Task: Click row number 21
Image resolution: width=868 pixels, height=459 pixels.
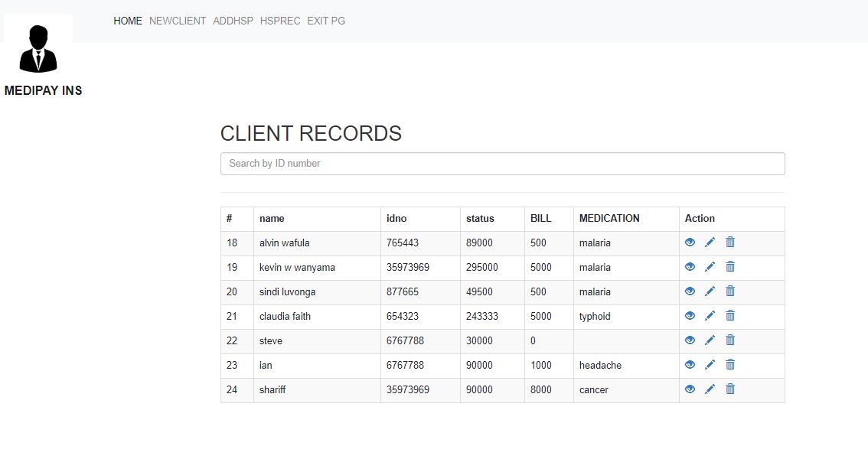Action: (x=232, y=316)
